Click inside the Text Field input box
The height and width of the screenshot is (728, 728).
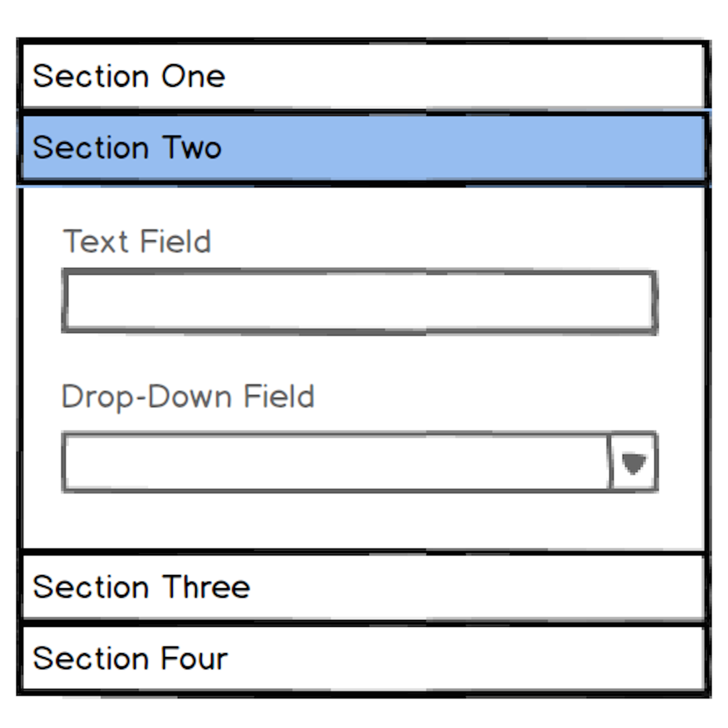(x=360, y=301)
